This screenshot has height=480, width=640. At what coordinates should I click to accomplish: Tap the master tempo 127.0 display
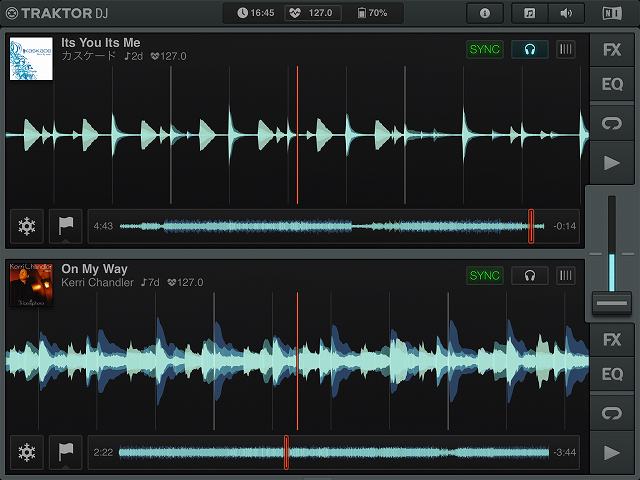coord(313,13)
